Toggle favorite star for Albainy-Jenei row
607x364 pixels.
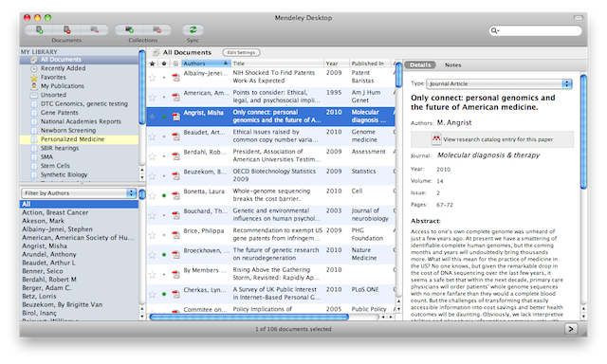tap(152, 78)
